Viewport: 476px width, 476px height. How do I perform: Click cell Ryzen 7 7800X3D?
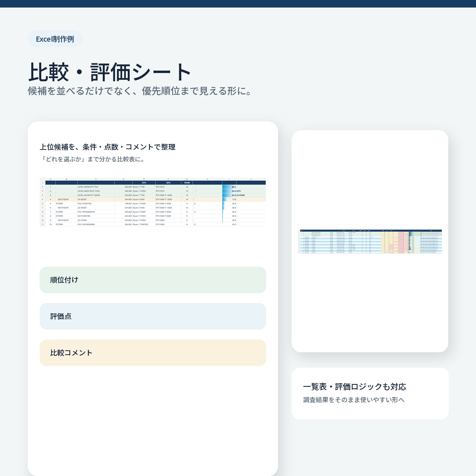click(140, 225)
